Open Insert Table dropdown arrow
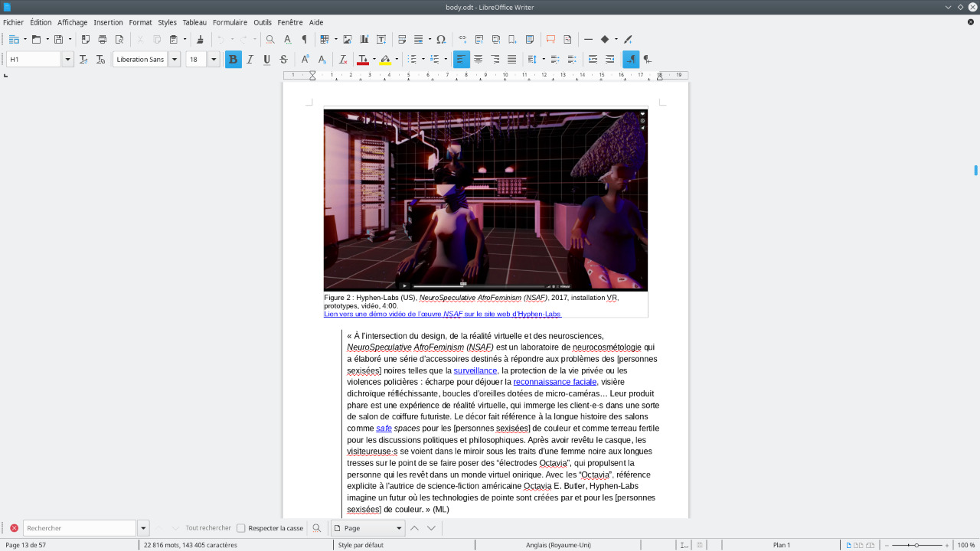The width and height of the screenshot is (980, 551). pyautogui.click(x=335, y=39)
